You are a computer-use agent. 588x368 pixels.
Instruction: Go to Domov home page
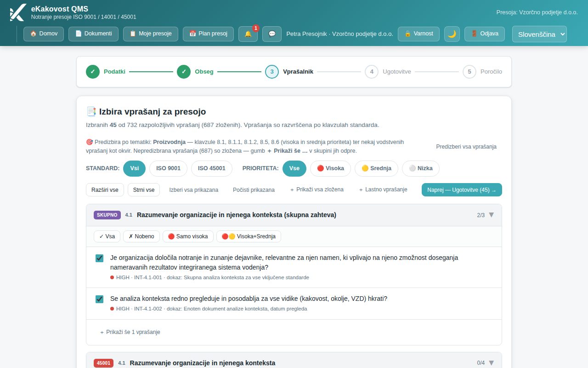[x=44, y=34]
